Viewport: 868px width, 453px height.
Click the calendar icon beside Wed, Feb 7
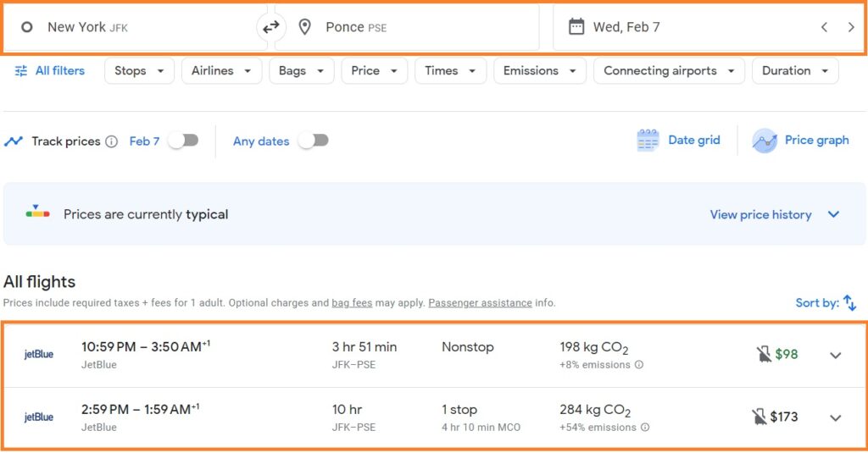point(576,26)
